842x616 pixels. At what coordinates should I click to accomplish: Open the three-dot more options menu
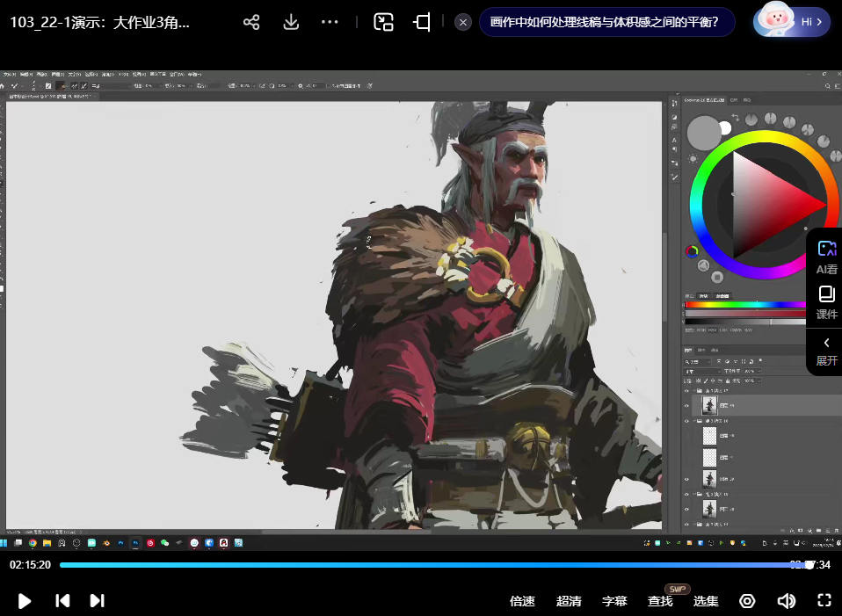point(330,22)
